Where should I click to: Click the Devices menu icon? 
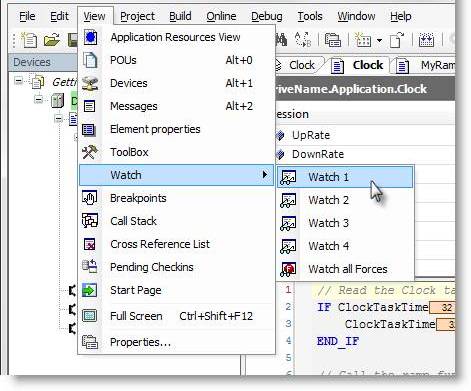click(90, 83)
